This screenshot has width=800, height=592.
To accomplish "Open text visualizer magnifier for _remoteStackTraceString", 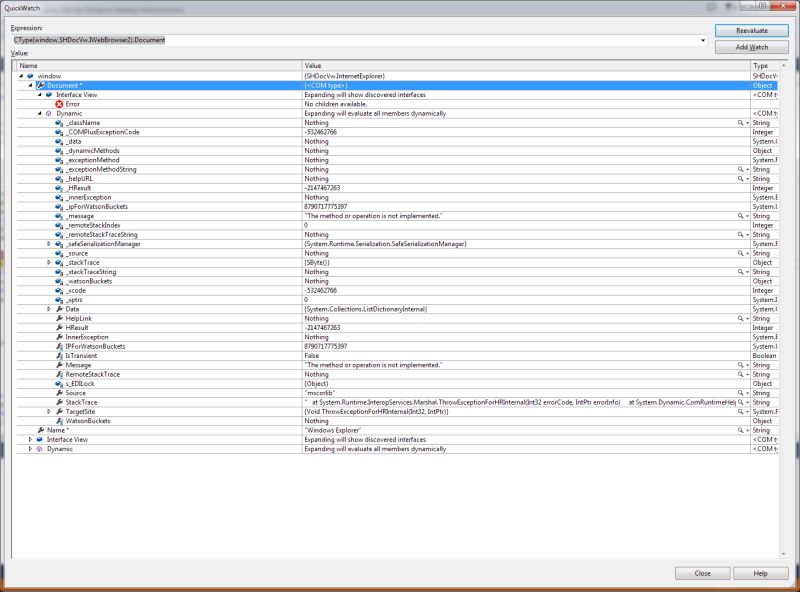I will (740, 235).
